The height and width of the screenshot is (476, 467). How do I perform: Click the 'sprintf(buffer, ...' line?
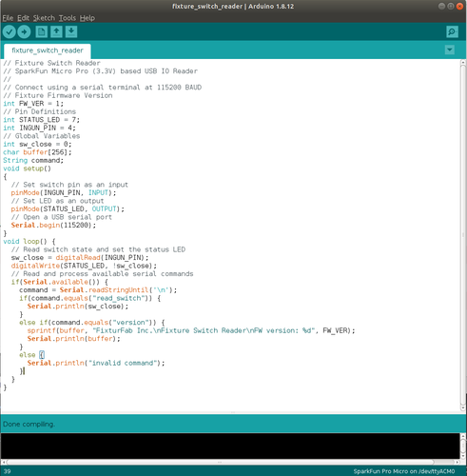tap(191, 330)
